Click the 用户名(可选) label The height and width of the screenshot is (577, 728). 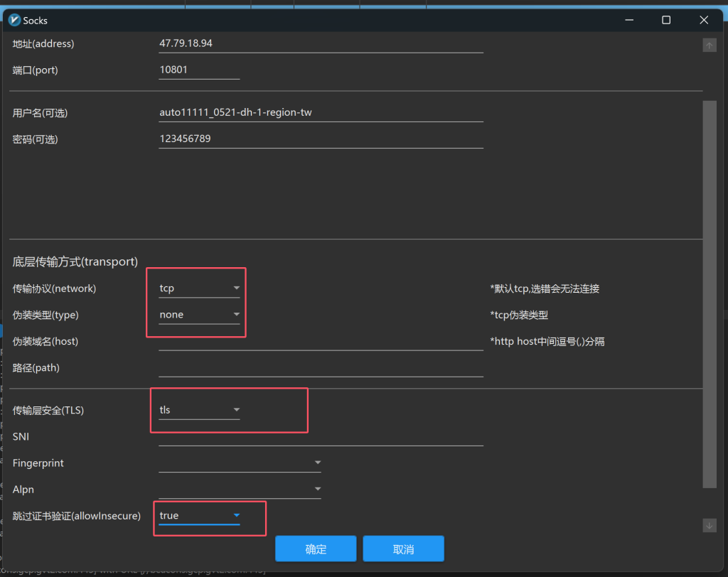tap(40, 113)
